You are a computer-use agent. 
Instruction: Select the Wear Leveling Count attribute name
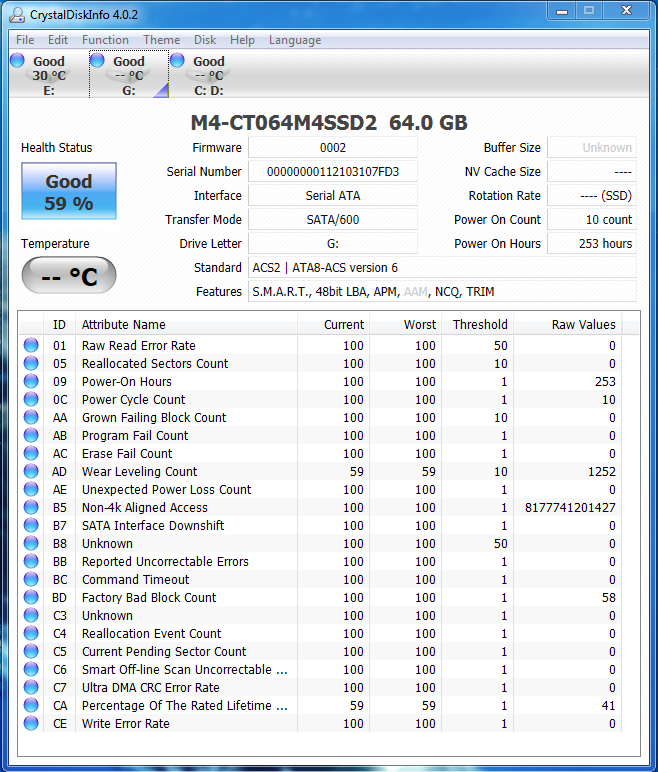tap(139, 472)
